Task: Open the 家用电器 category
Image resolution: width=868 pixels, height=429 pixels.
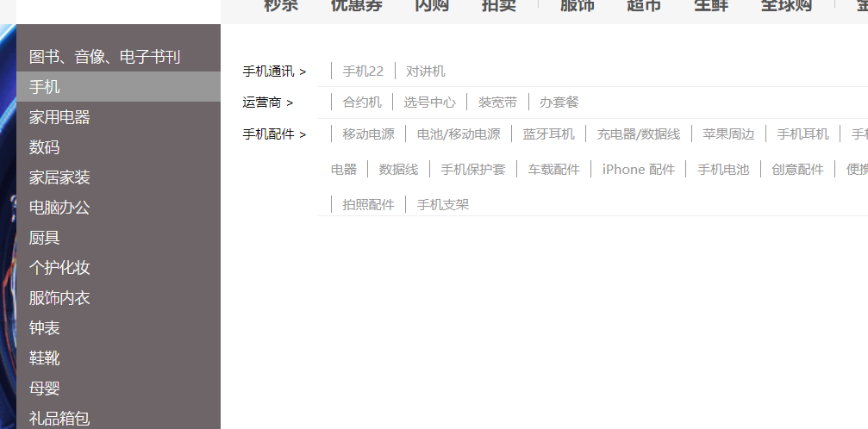Action: click(x=59, y=117)
